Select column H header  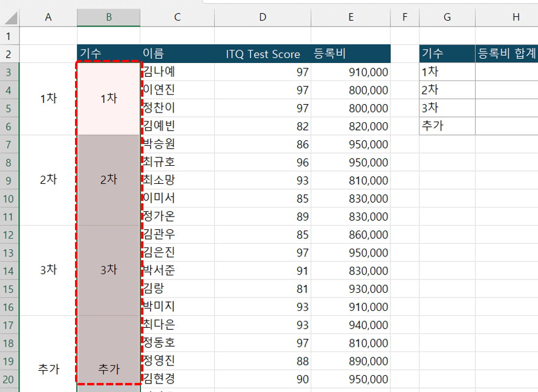pyautogui.click(x=507, y=17)
